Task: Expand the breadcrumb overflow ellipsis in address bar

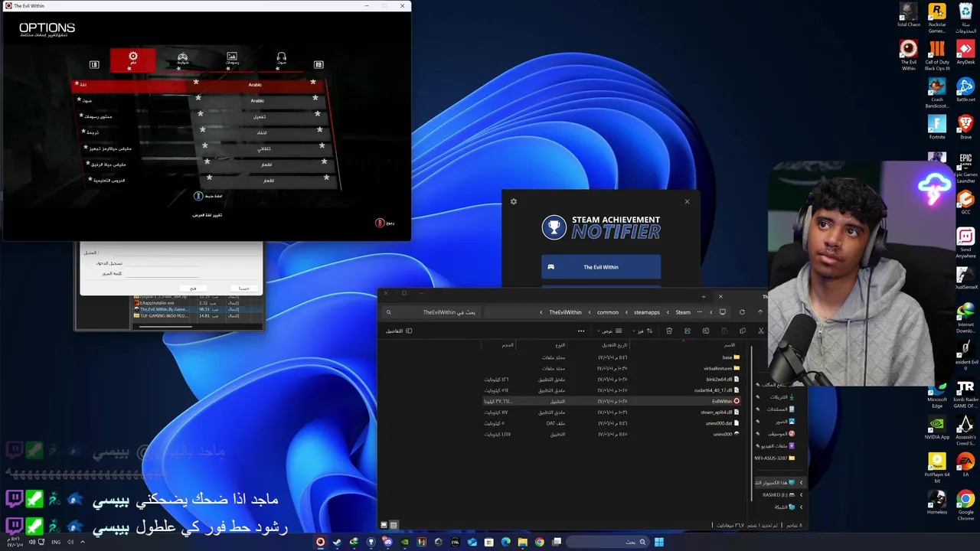Action: (700, 311)
